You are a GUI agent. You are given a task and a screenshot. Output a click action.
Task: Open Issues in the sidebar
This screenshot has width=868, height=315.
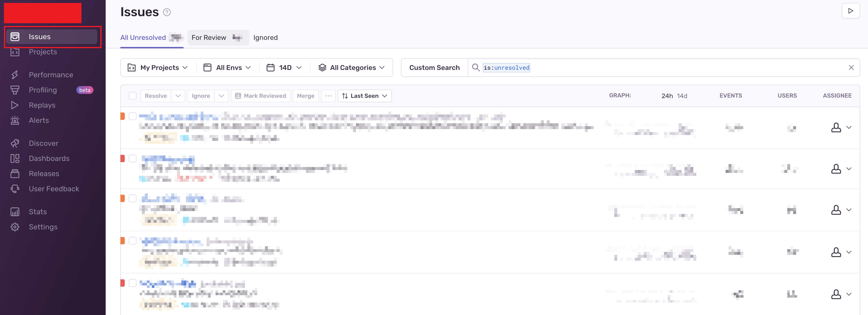click(x=52, y=37)
